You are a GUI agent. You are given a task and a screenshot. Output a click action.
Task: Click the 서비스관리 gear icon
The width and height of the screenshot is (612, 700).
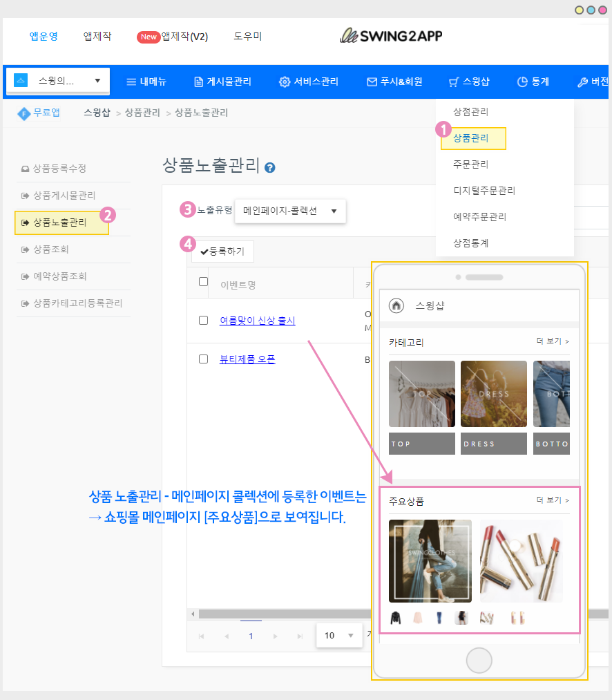[284, 82]
